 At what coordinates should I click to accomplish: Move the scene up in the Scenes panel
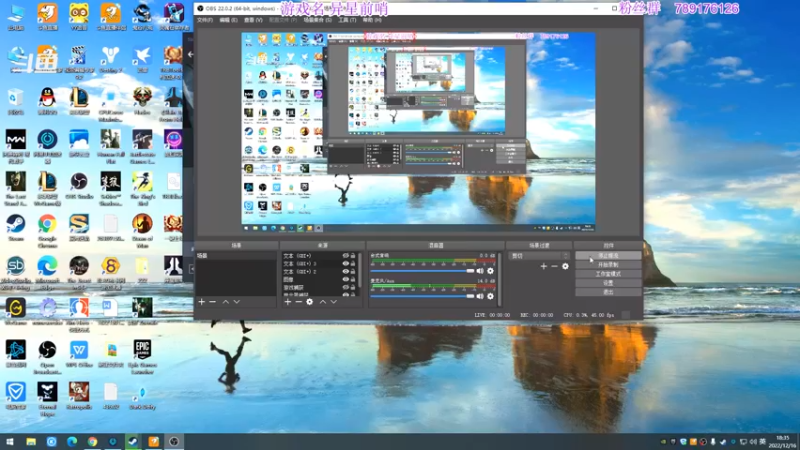(x=226, y=302)
